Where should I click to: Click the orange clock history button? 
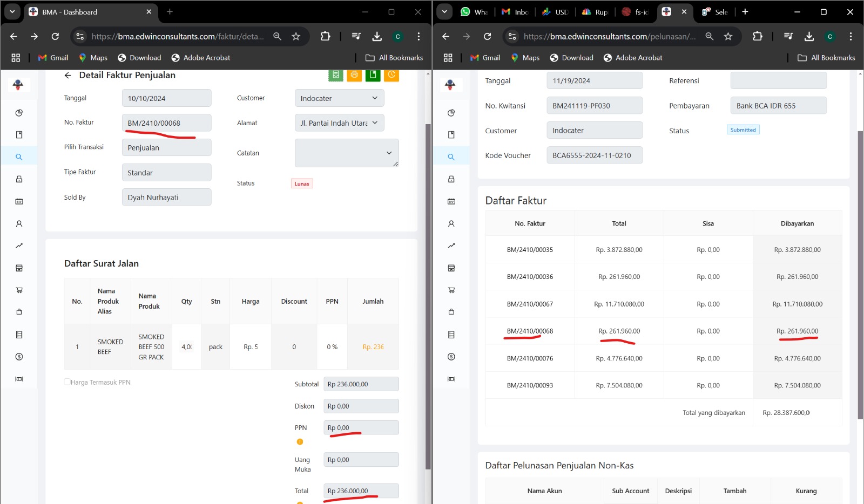point(391,75)
